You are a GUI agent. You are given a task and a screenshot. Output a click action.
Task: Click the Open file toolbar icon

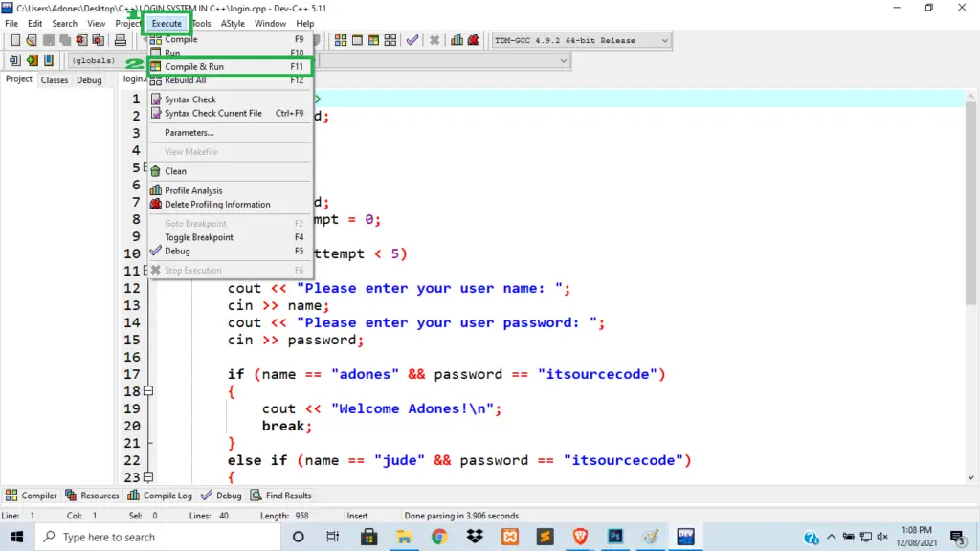tap(32, 40)
